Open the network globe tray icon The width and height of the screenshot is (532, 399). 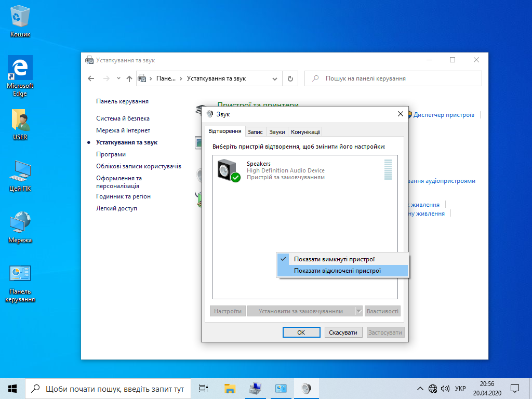433,389
